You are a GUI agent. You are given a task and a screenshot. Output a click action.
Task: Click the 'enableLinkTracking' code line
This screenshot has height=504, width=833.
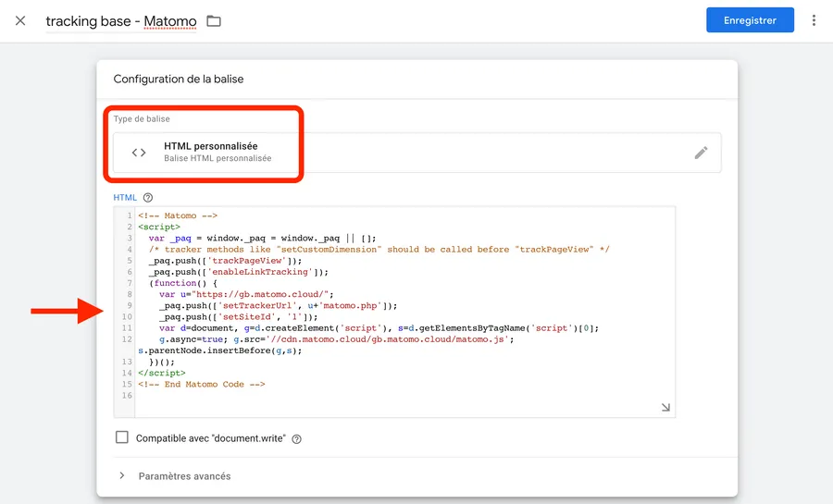point(239,272)
